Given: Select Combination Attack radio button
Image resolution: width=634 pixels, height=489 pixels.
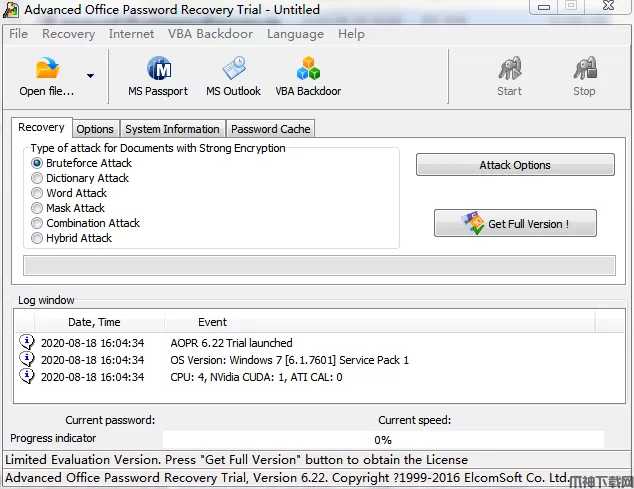Looking at the screenshot, I should pos(37,223).
